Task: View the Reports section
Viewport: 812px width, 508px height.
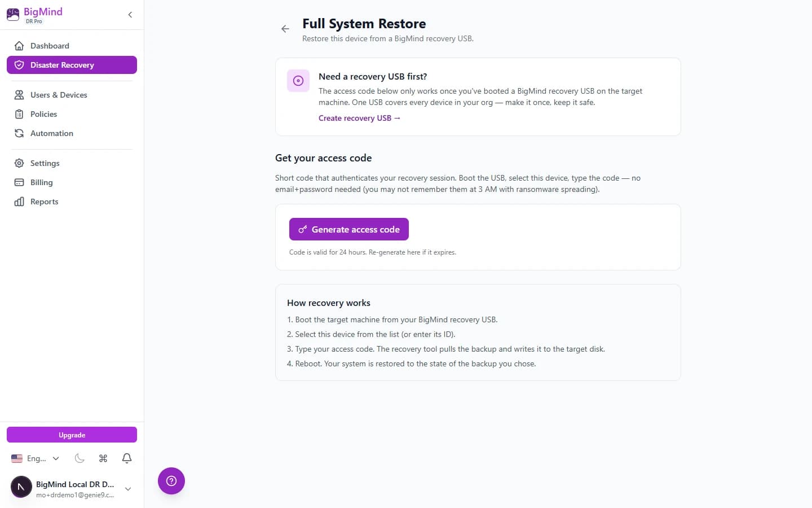Action: point(72,202)
